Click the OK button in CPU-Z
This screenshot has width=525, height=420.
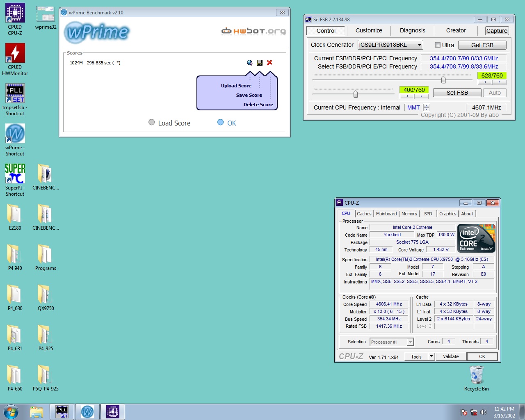click(482, 356)
